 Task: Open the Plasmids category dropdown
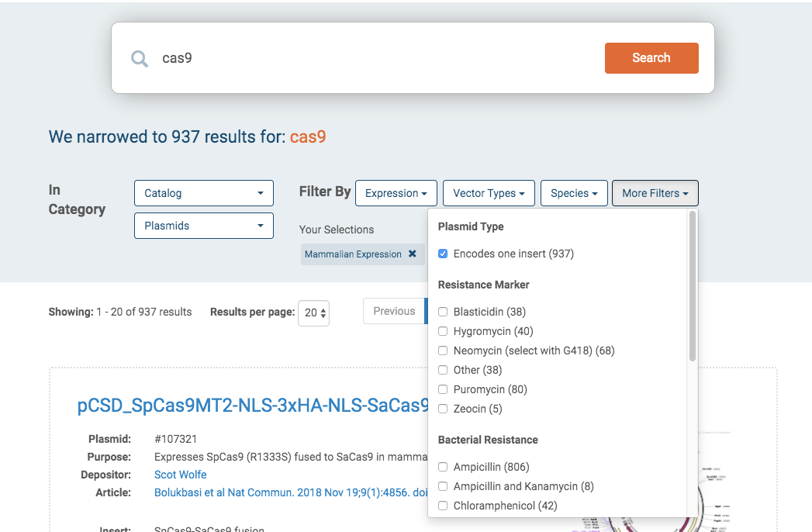pyautogui.click(x=203, y=226)
